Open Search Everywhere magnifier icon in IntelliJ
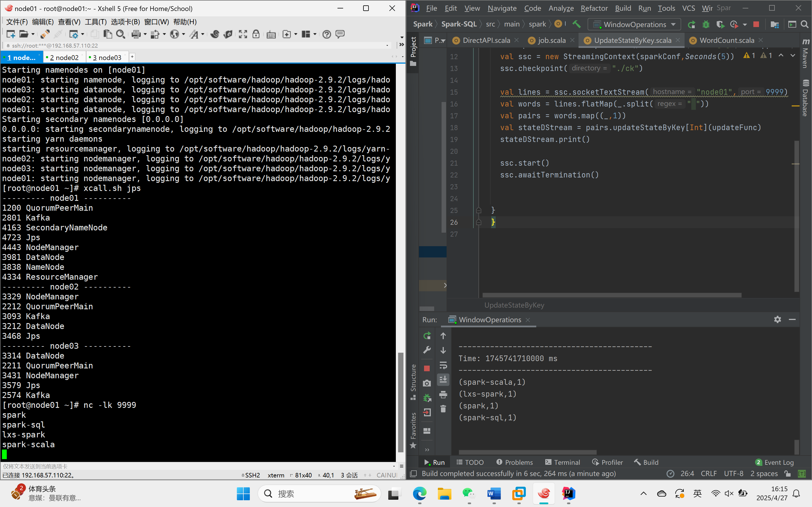The height and width of the screenshot is (507, 812). pos(804,25)
